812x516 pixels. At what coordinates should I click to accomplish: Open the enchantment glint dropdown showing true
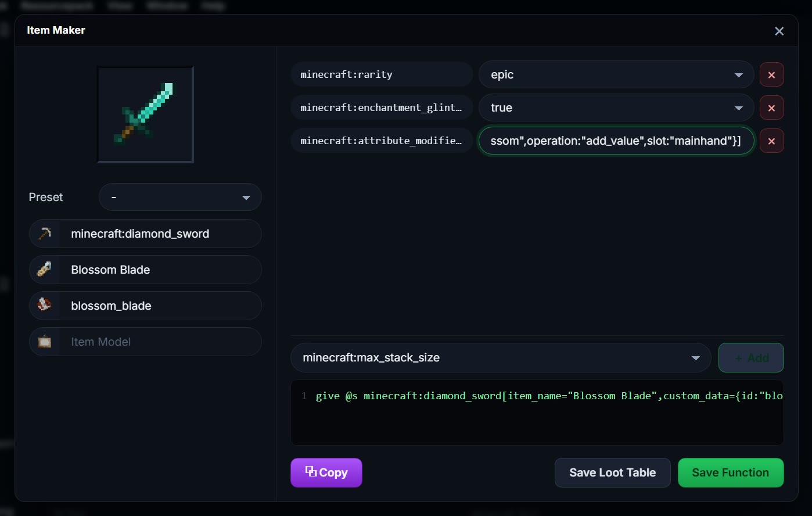[x=616, y=107]
